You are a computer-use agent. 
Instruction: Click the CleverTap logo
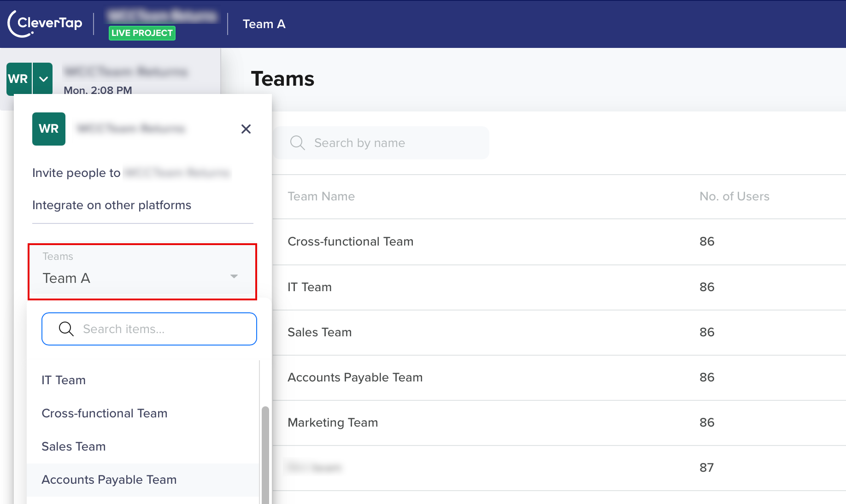[x=45, y=23]
